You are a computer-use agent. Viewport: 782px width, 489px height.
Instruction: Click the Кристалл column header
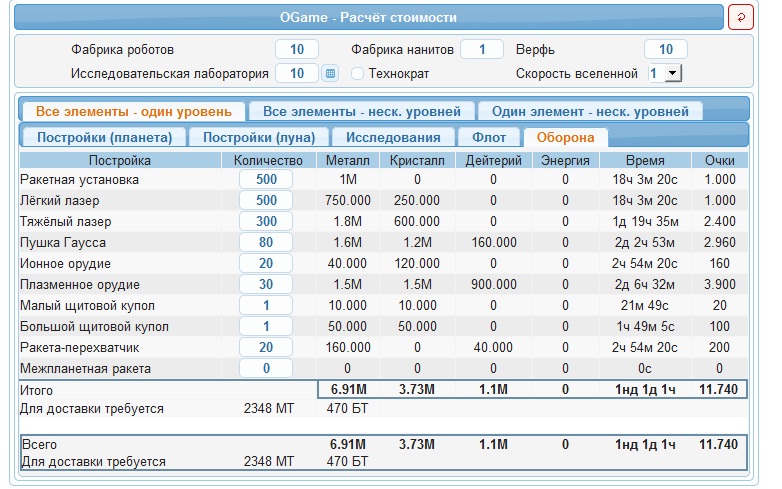pos(417,161)
